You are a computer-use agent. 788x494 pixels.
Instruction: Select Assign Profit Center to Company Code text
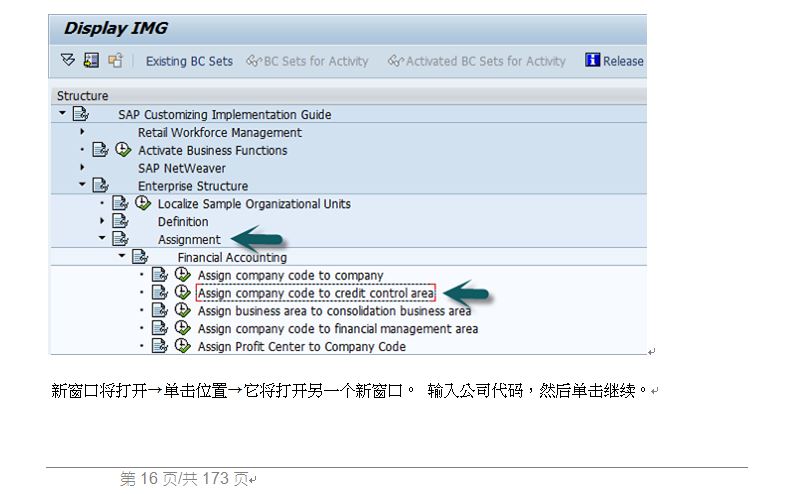(x=302, y=347)
